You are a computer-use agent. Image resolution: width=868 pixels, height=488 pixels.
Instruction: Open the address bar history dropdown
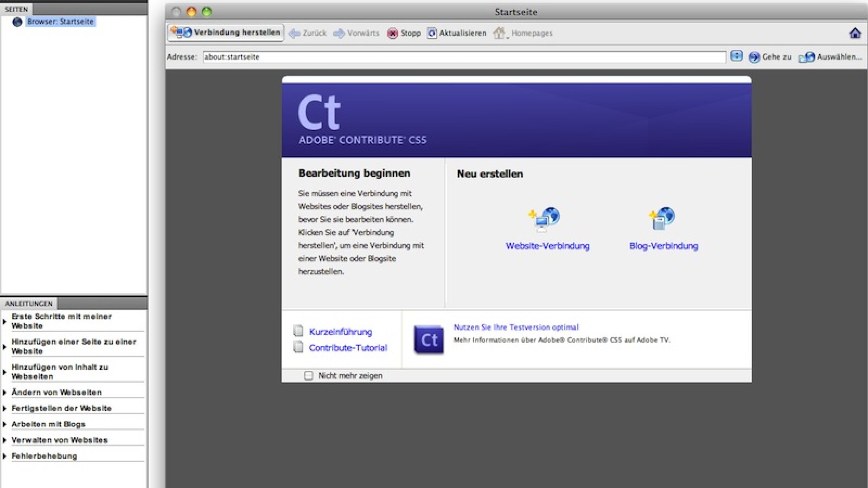coord(736,57)
